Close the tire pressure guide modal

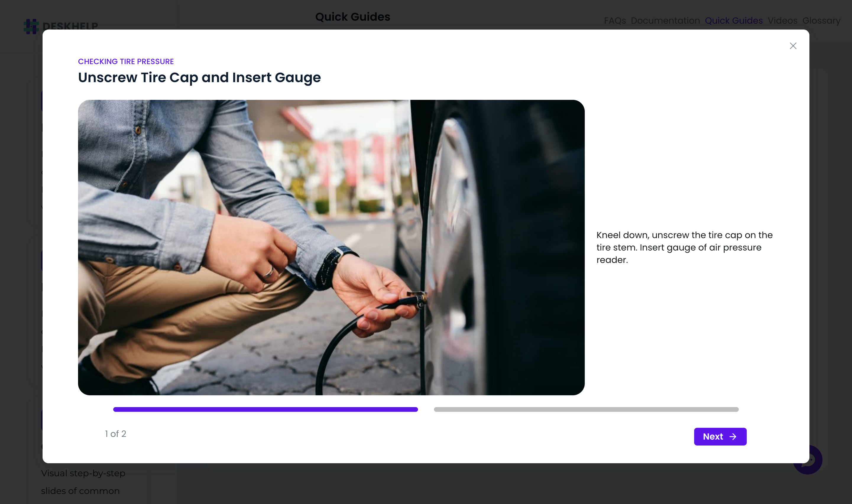pos(793,46)
